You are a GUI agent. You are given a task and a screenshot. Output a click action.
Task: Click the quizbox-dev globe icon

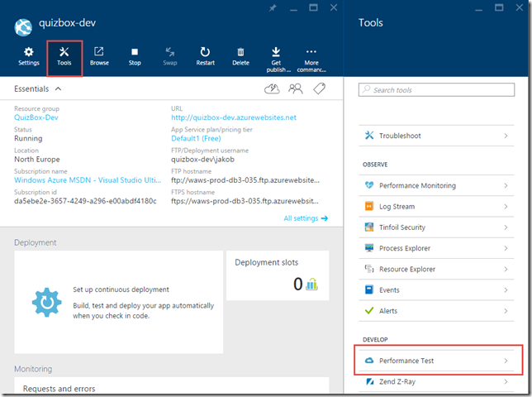click(23, 27)
